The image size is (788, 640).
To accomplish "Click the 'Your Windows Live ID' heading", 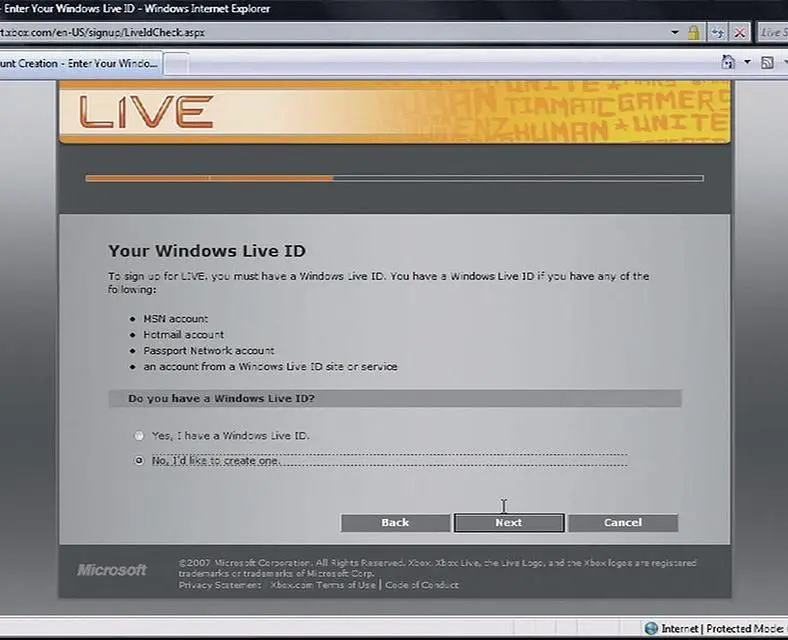I will (207, 251).
